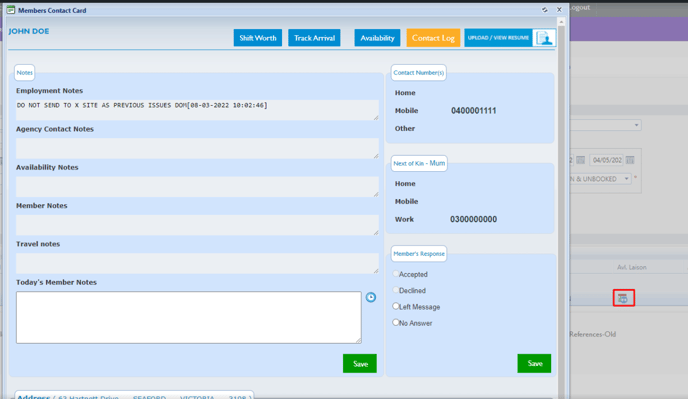Close the Members Contact Card dialog
Viewport: 688px width, 399px height.
(559, 10)
